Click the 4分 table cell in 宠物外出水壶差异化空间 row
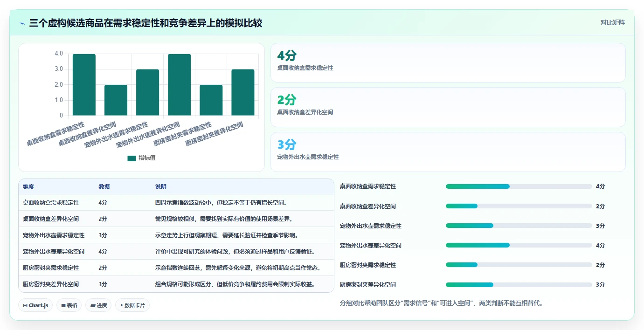The image size is (644, 330). click(103, 251)
